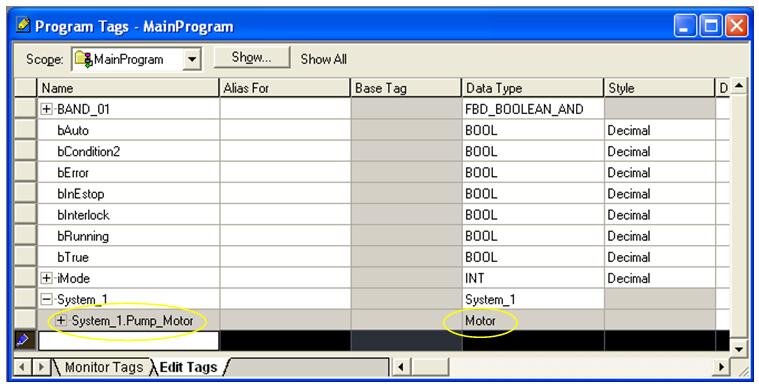Click the Name column header
This screenshot has height=387, width=759.
[x=128, y=88]
